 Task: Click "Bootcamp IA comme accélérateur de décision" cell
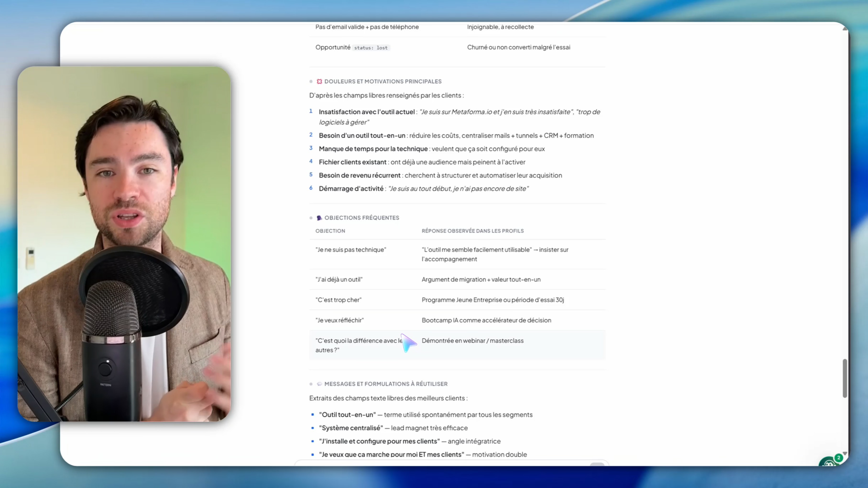point(486,320)
